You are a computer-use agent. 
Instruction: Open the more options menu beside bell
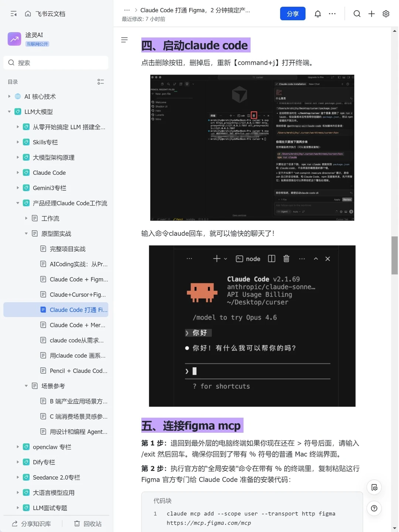[x=332, y=14]
